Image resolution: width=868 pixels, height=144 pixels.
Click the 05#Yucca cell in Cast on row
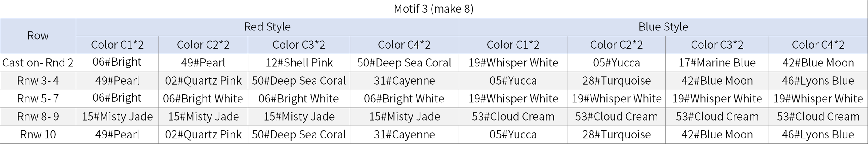[617, 63]
